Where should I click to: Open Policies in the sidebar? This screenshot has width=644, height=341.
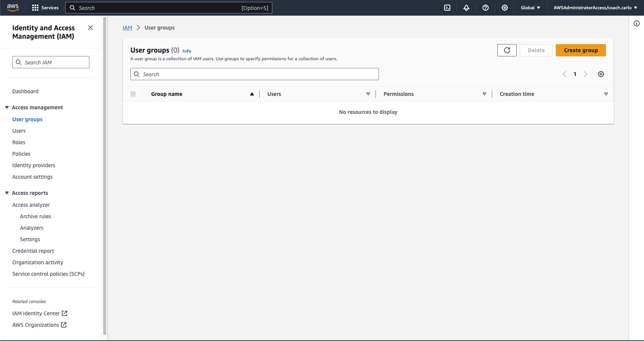21,154
